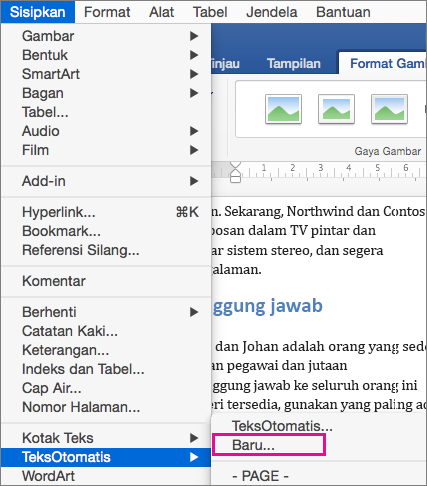
Task: Expand the Bagan submenu
Action: [x=106, y=93]
